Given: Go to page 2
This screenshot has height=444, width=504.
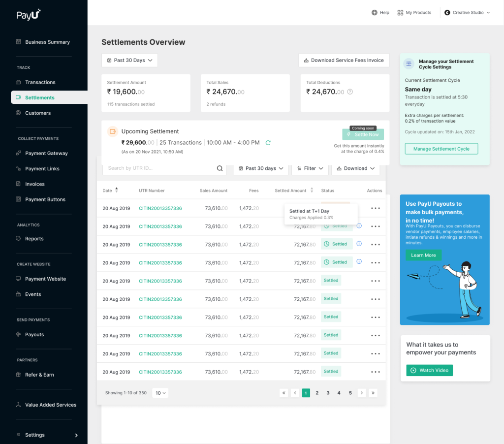Looking at the screenshot, I should [317, 393].
